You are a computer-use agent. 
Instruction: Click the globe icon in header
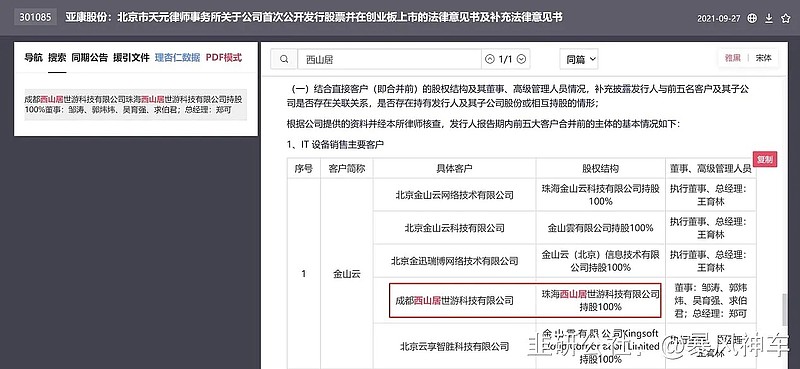[x=752, y=18]
